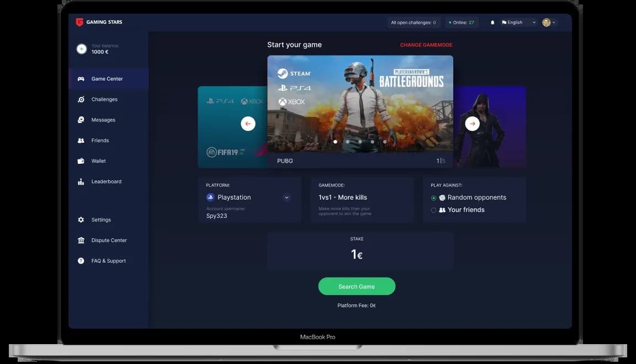Add funds with the balance plus icon
The width and height of the screenshot is (636, 364).
82,49
